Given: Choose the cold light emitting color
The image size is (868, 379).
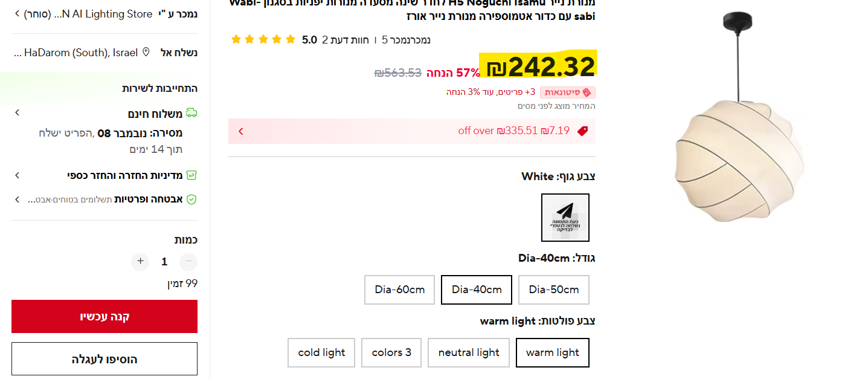Looking at the screenshot, I should click(321, 352).
